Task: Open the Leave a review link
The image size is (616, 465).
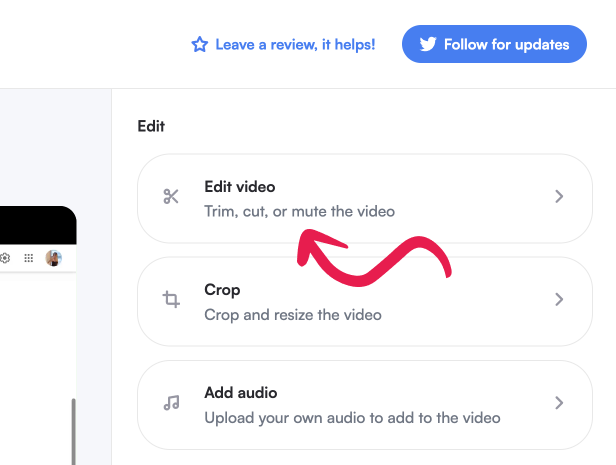Action: (295, 45)
